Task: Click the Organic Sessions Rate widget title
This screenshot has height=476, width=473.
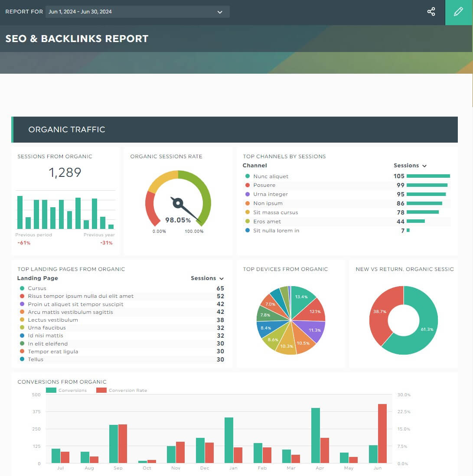Action: click(166, 156)
